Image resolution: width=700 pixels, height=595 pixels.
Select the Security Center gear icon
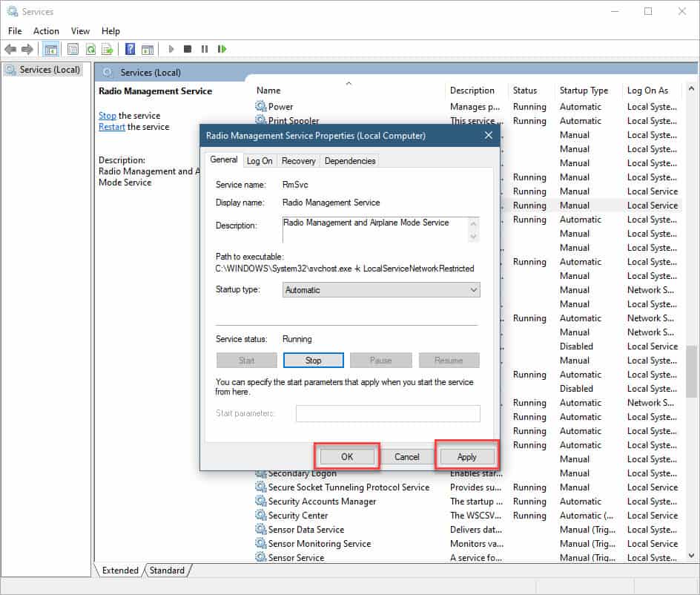pos(261,516)
